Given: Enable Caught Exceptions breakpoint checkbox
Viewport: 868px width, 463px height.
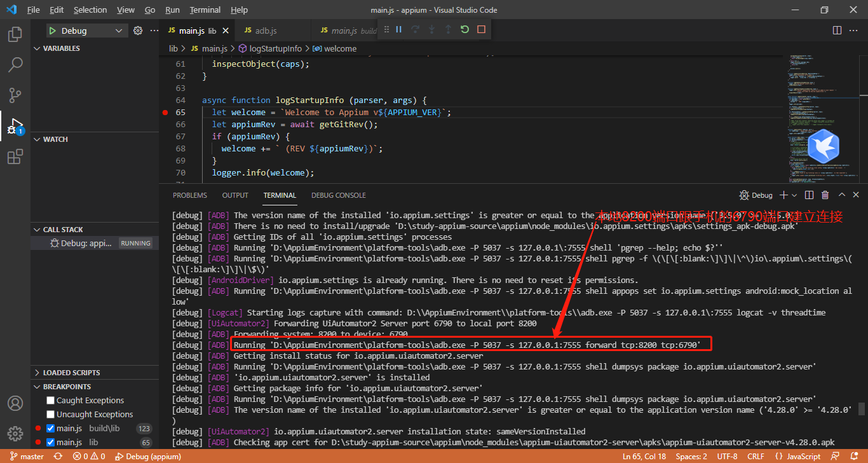Looking at the screenshot, I should (51, 401).
